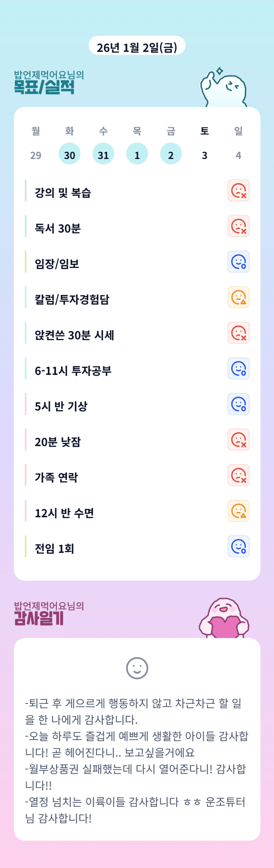The width and height of the screenshot is (274, 868).
Task: Click the failed face icon for 강의 및 복습
Action: (x=238, y=191)
